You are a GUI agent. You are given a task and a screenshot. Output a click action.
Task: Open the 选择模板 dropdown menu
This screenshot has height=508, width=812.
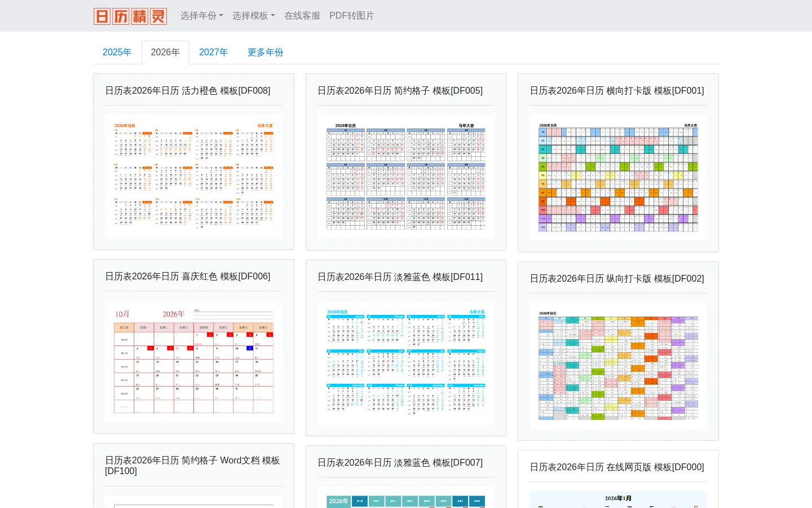(x=254, y=16)
